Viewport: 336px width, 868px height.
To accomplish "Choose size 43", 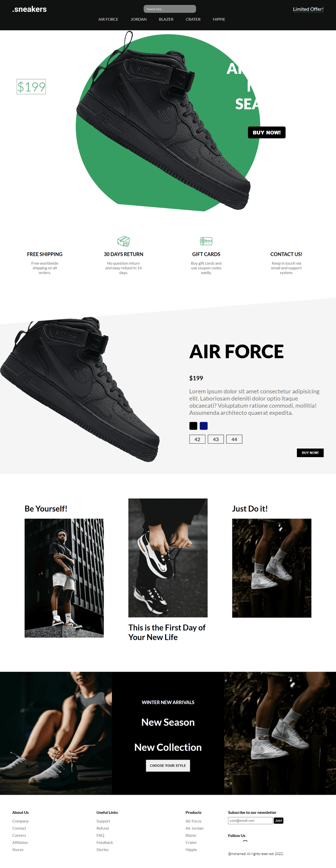I will click(x=216, y=439).
